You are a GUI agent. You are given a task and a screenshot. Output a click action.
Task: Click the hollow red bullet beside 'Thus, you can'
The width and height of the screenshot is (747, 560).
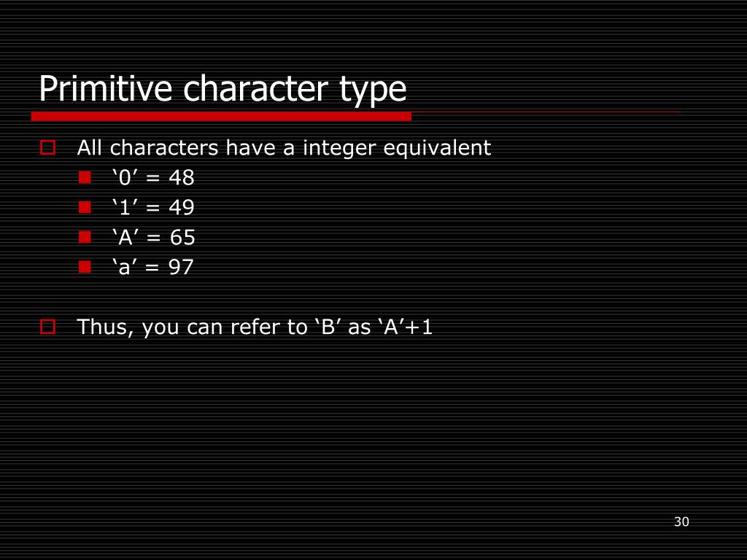click(48, 327)
